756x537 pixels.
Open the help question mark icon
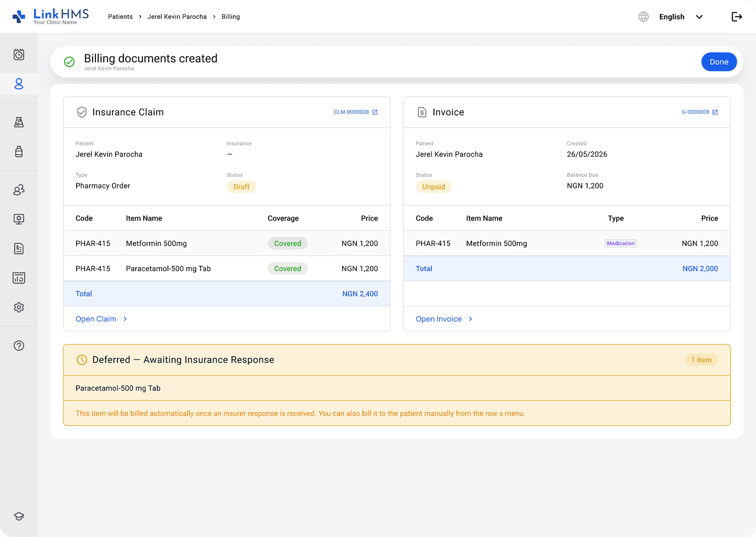(19, 345)
